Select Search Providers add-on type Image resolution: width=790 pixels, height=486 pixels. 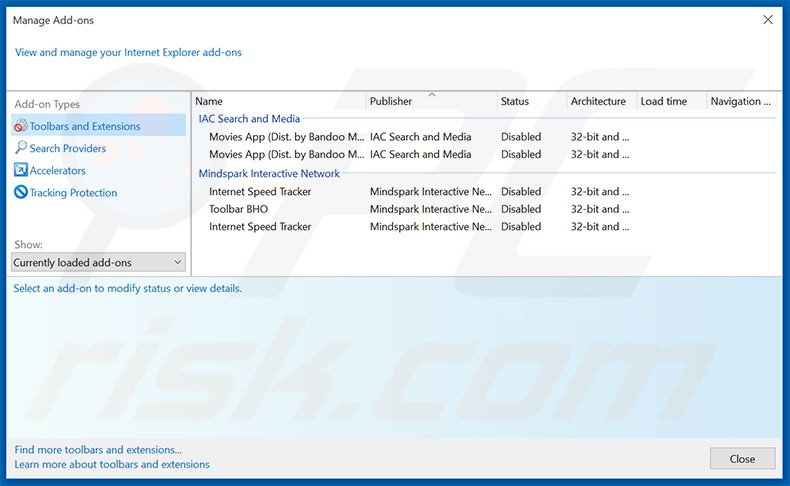click(x=68, y=149)
